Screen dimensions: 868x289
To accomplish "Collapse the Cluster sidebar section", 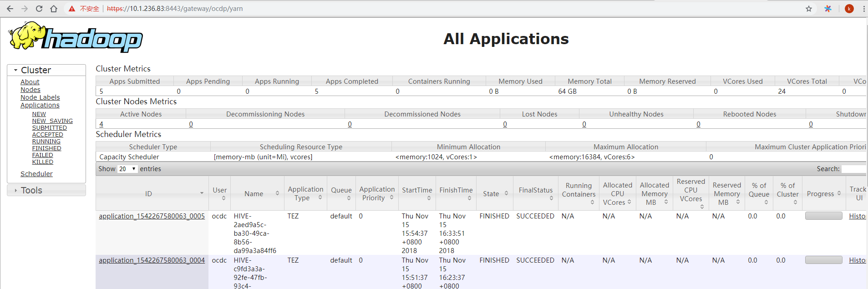I will coord(46,70).
